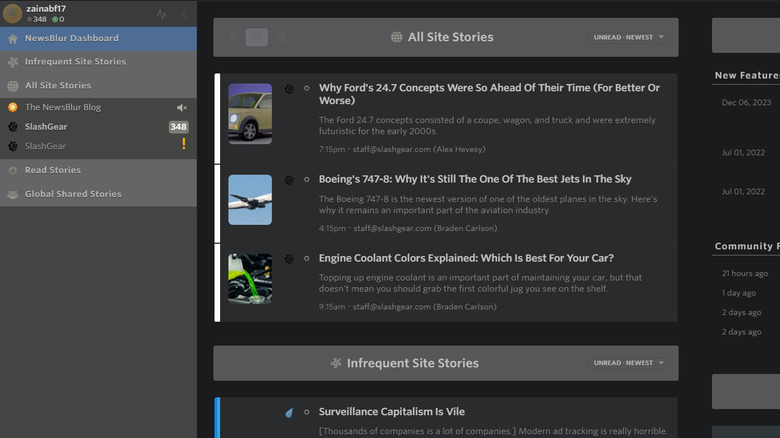Screen dimensions: 780x438
Task: Open Unread Newest dropdown for All Site Stories
Action: [628, 37]
